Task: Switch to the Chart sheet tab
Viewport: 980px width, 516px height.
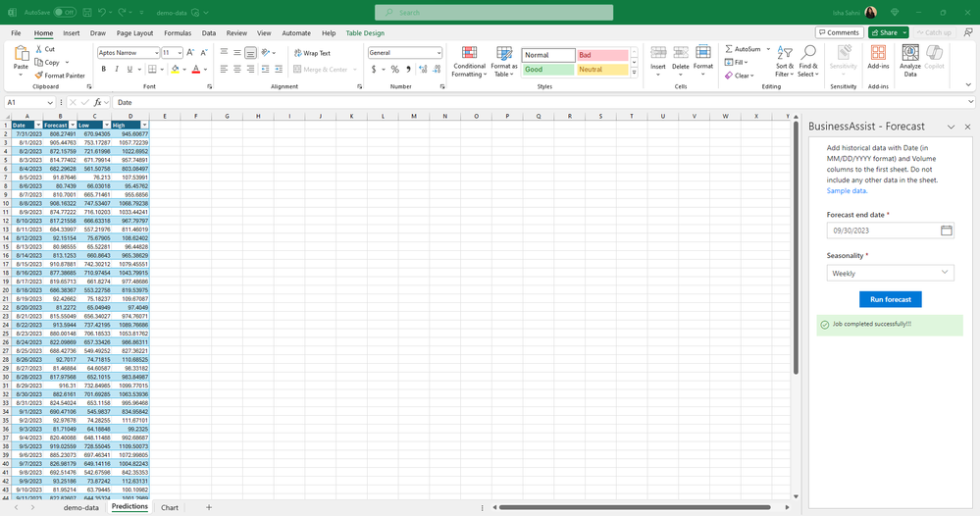Action: click(x=170, y=508)
